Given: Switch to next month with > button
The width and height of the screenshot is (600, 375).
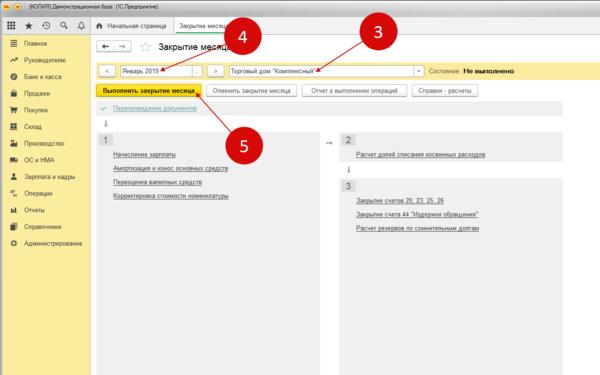Looking at the screenshot, I should point(215,71).
